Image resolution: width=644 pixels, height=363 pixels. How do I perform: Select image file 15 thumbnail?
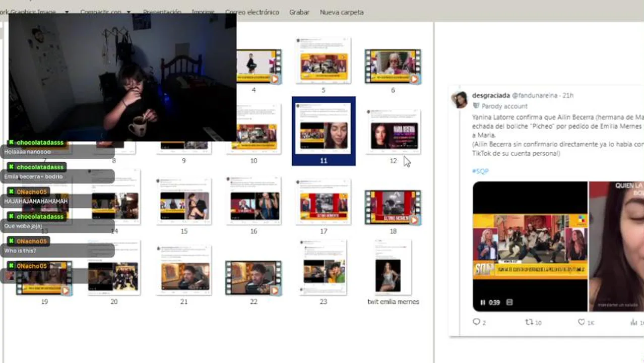coord(184,201)
